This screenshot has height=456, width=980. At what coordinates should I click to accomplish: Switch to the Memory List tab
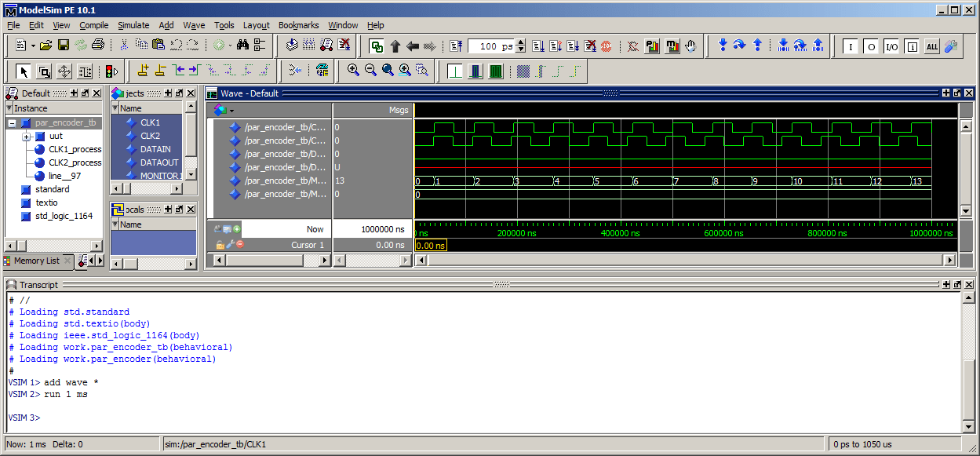pos(37,261)
